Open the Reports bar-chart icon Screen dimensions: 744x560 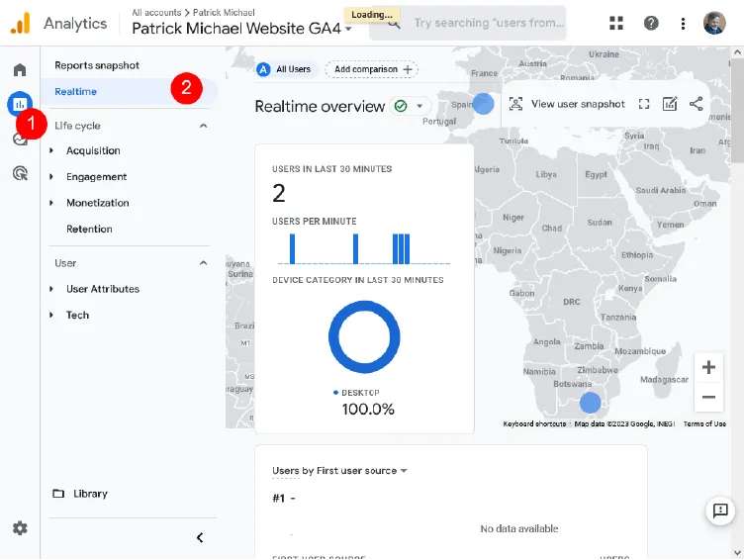pos(20,104)
